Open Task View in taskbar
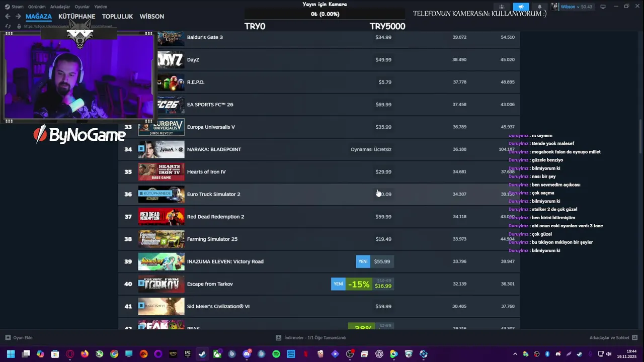 pos(26,354)
